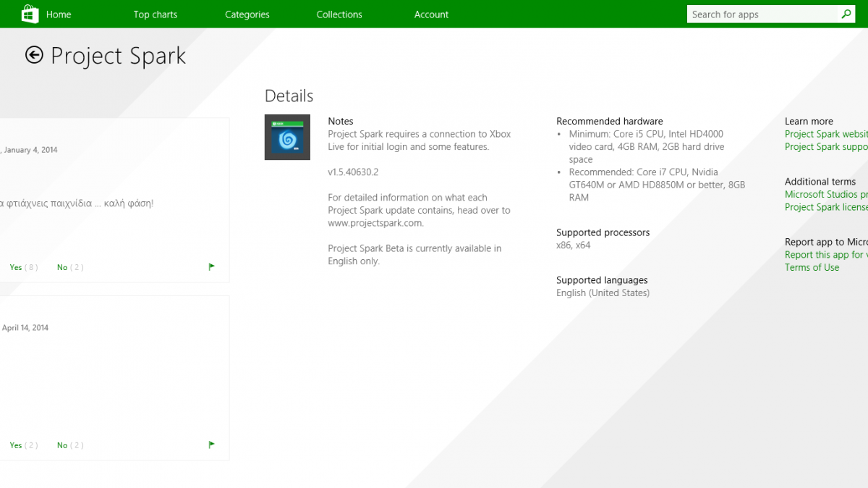Click the April 14, 2014 review date
The height and width of the screenshot is (488, 868).
[25, 328]
